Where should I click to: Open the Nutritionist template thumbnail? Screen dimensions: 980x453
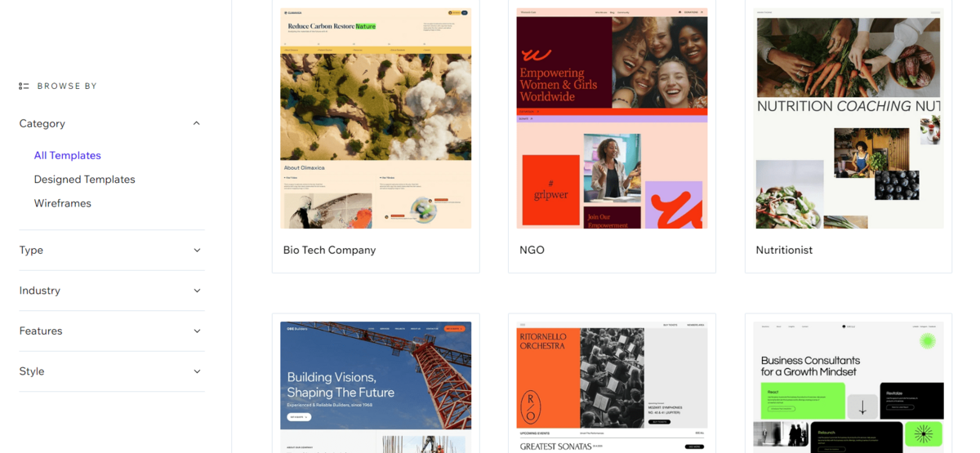point(849,118)
